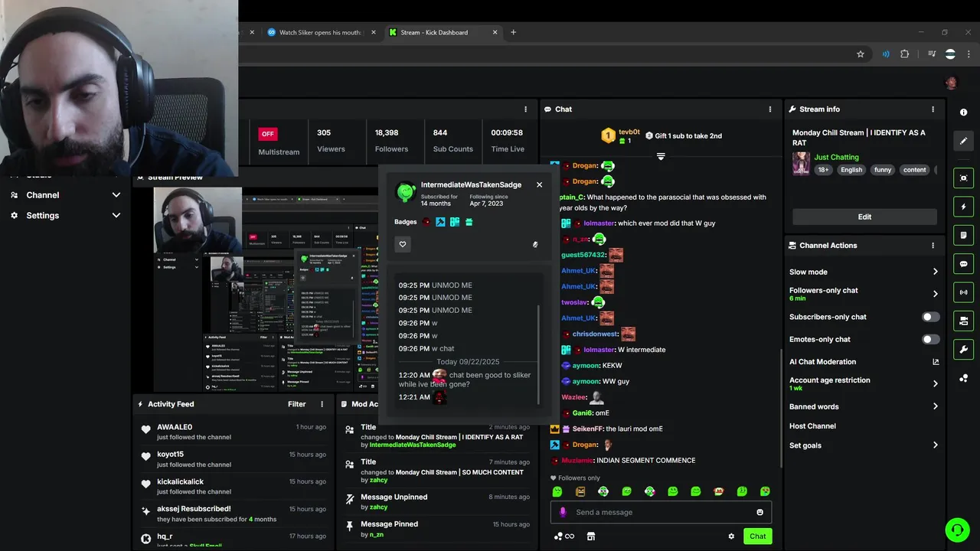
Task: Select the funny tag chip
Action: pos(883,170)
